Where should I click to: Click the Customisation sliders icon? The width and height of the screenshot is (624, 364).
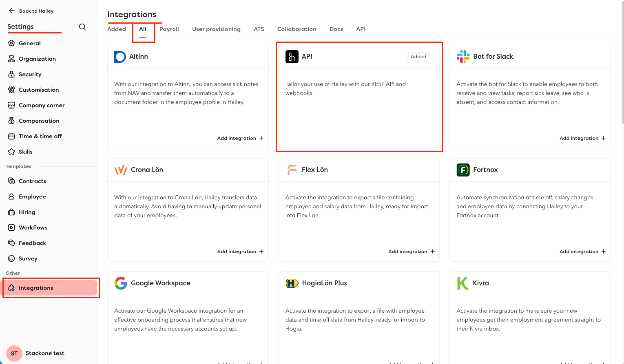point(11,90)
